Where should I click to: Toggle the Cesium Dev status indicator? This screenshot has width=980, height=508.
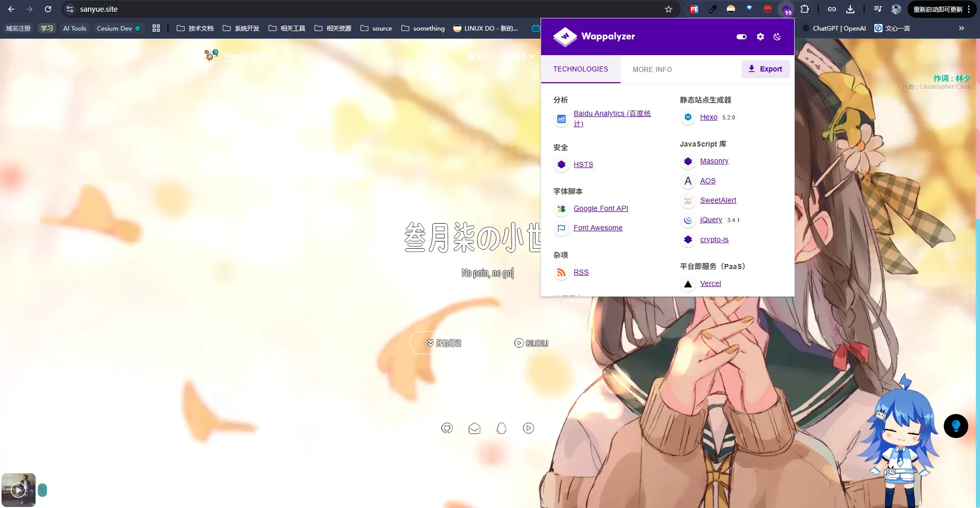coord(137,28)
